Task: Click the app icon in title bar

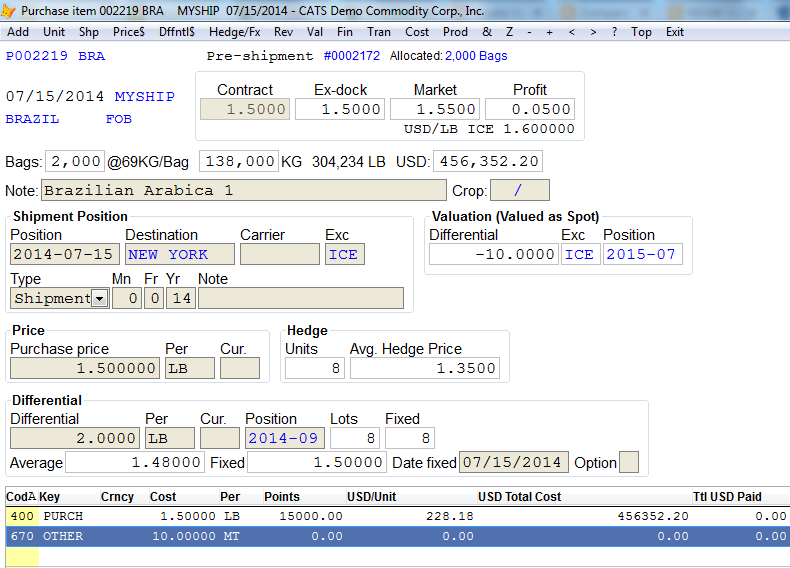Action: tap(8, 11)
